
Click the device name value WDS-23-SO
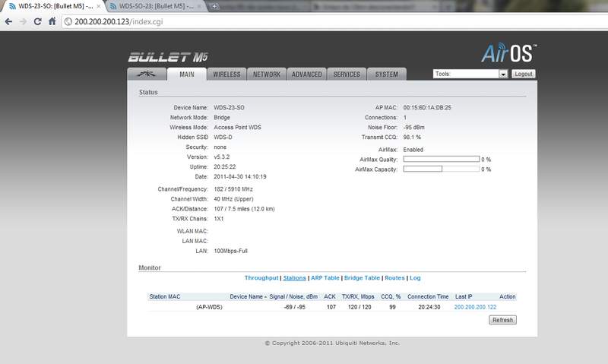coord(230,108)
